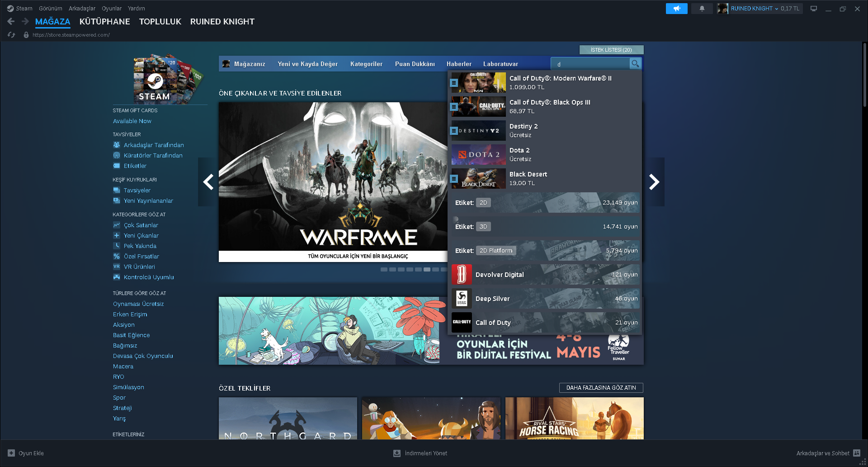Click the Kontrolcü Uyumlu gamepad icon
The width and height of the screenshot is (868, 467).
[x=117, y=277]
